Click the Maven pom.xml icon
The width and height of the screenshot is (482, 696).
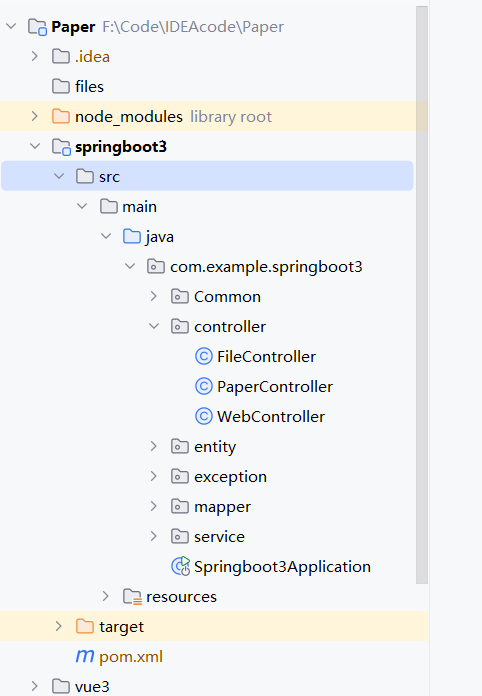(x=84, y=656)
